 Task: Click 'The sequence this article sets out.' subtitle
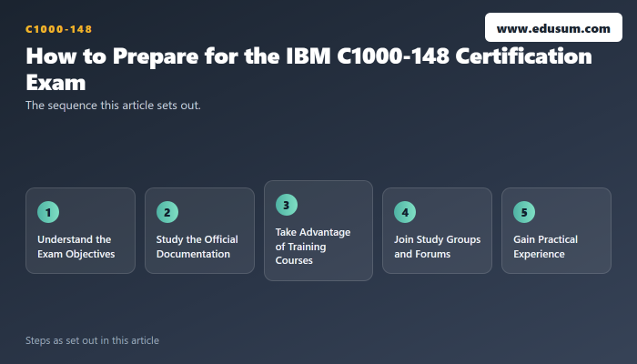[113, 106]
